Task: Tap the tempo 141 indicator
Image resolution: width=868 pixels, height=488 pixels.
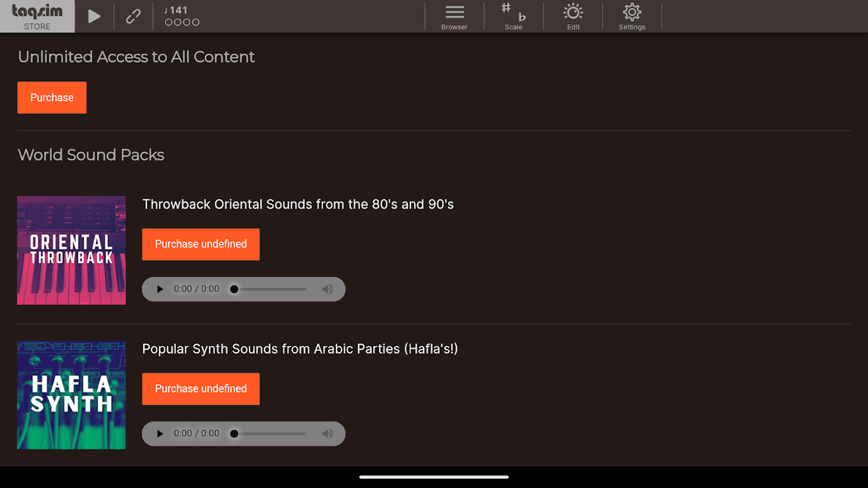Action: tap(176, 10)
